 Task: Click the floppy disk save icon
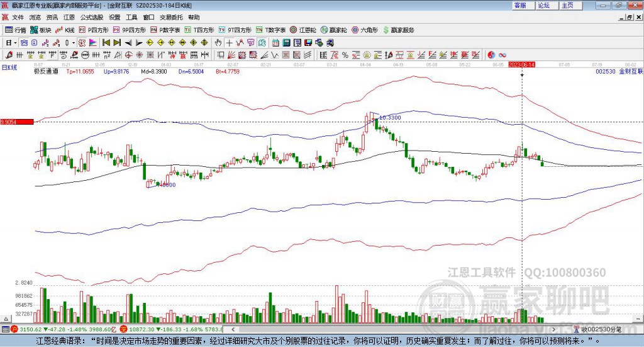308,43
